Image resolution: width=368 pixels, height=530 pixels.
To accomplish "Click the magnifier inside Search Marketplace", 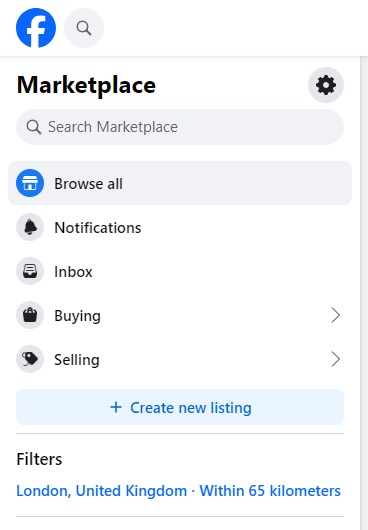I will coord(34,127).
